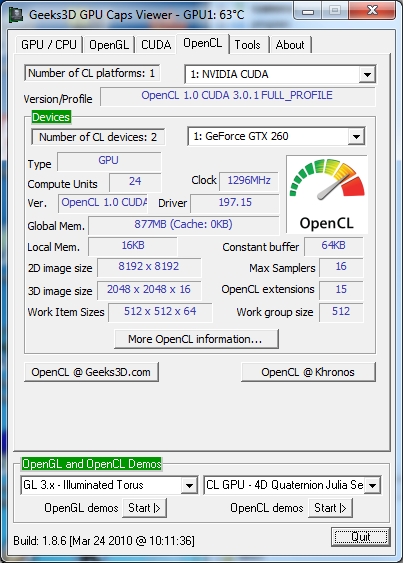Select the Compute Units value 24
The width and height of the screenshot is (403, 563).
pyautogui.click(x=135, y=182)
